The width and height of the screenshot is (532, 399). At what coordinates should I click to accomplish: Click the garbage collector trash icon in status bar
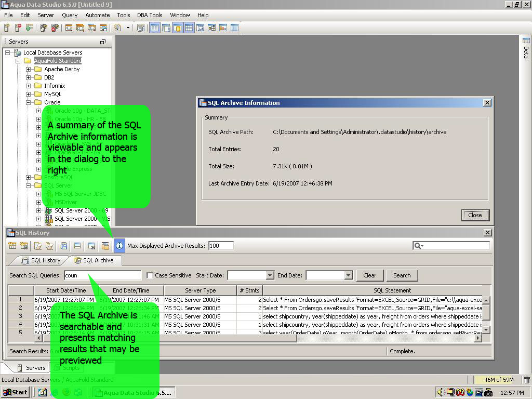[526, 380]
